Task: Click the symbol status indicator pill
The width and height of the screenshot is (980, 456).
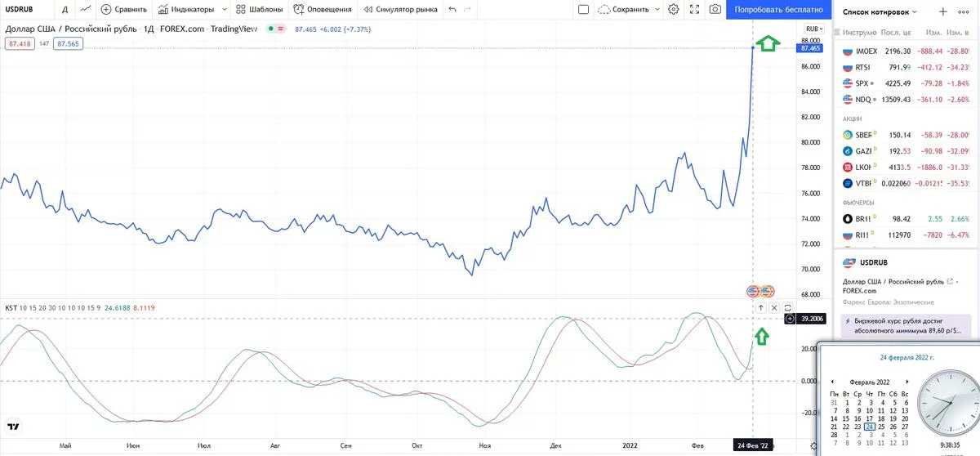Action: (x=275, y=28)
